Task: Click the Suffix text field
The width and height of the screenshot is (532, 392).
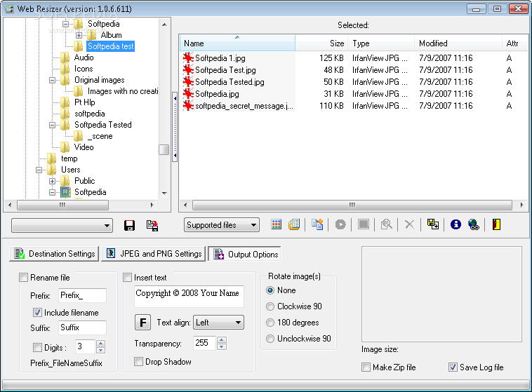Action: tap(82, 327)
